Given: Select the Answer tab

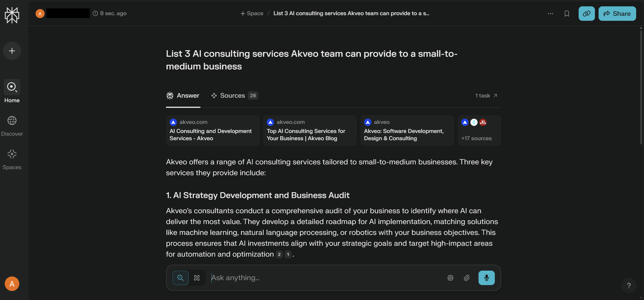Looking at the screenshot, I should pyautogui.click(x=183, y=96).
